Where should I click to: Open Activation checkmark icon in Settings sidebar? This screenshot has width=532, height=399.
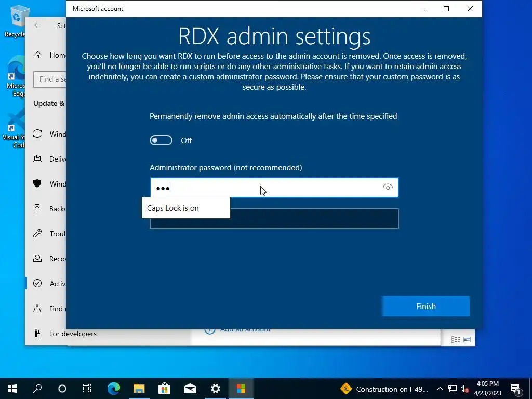tap(37, 283)
